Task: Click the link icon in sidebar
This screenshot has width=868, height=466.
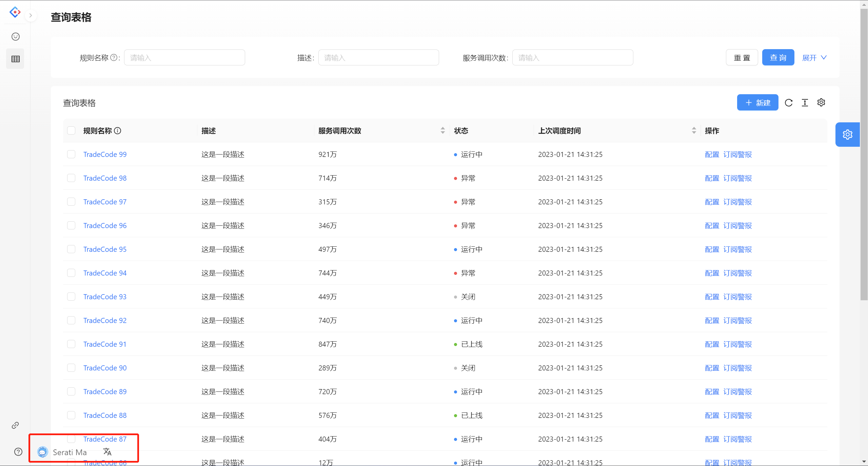Action: point(15,425)
